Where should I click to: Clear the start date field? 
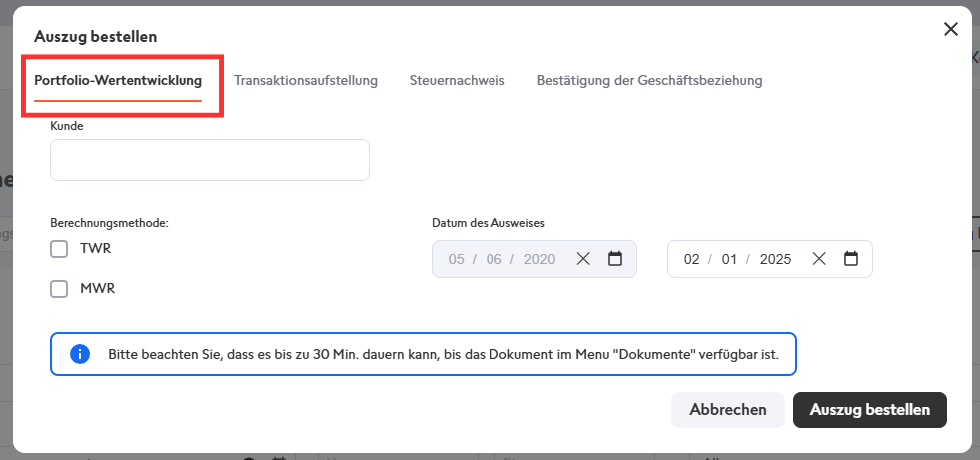point(583,258)
